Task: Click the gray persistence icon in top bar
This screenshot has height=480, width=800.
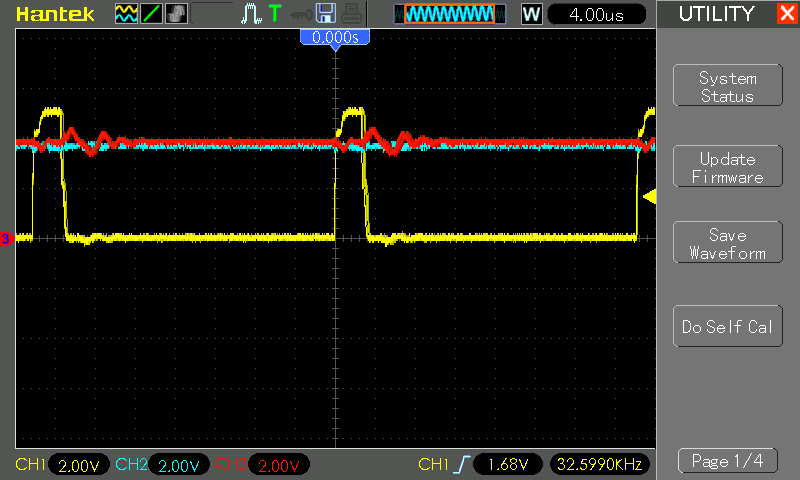Action: 176,14
